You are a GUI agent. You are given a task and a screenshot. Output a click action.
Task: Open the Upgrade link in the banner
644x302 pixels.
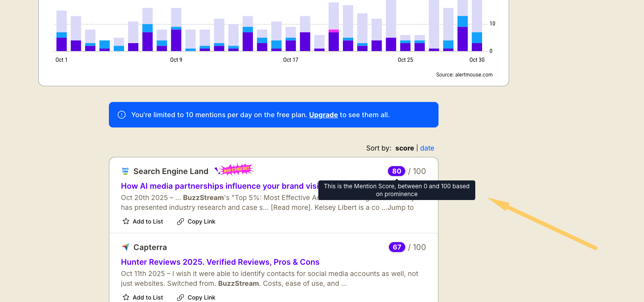(x=323, y=115)
